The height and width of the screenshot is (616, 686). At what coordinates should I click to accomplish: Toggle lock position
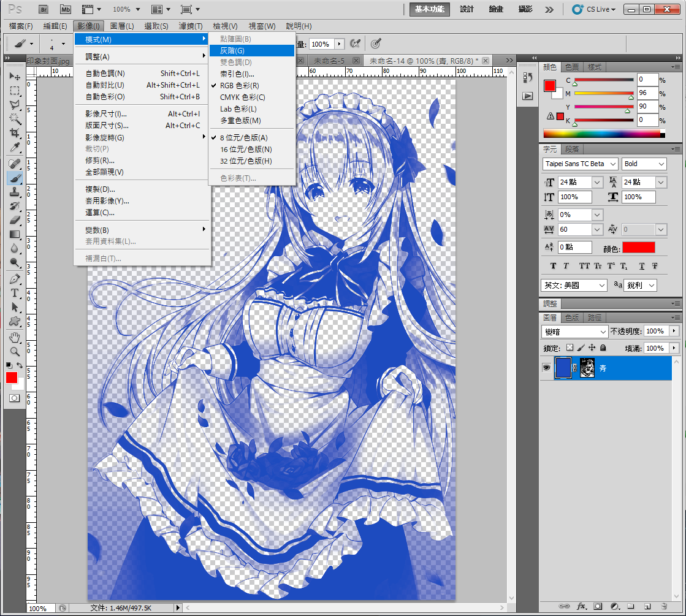click(x=592, y=348)
